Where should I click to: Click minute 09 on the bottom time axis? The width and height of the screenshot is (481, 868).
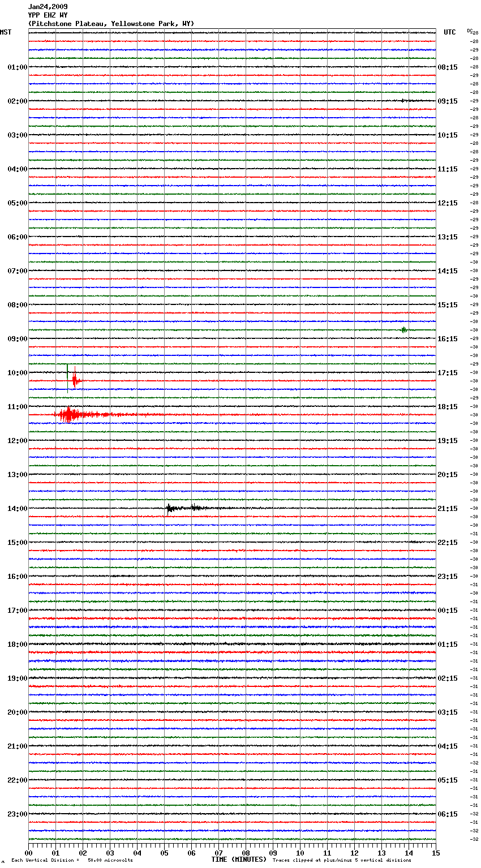pos(273,853)
